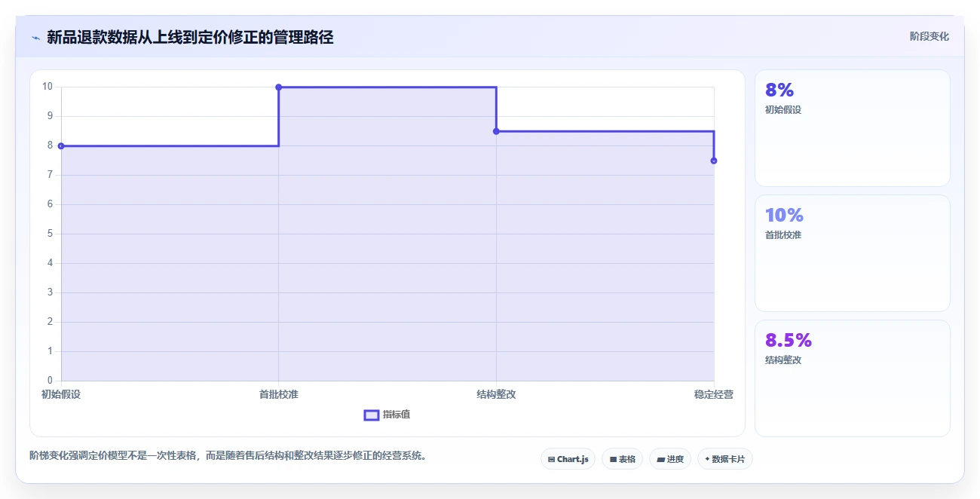Open the 10% 首批校准 card
This screenshot has width=980, height=499.
852,253
